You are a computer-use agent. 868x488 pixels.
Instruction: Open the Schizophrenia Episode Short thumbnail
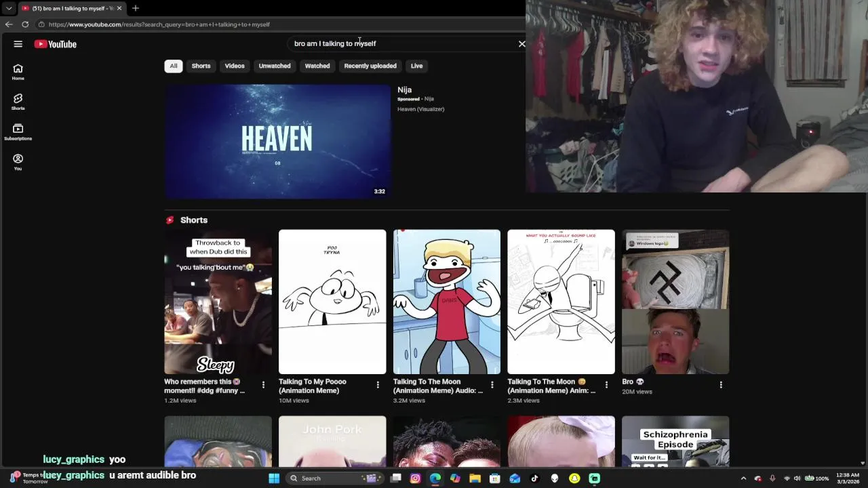[675, 441]
